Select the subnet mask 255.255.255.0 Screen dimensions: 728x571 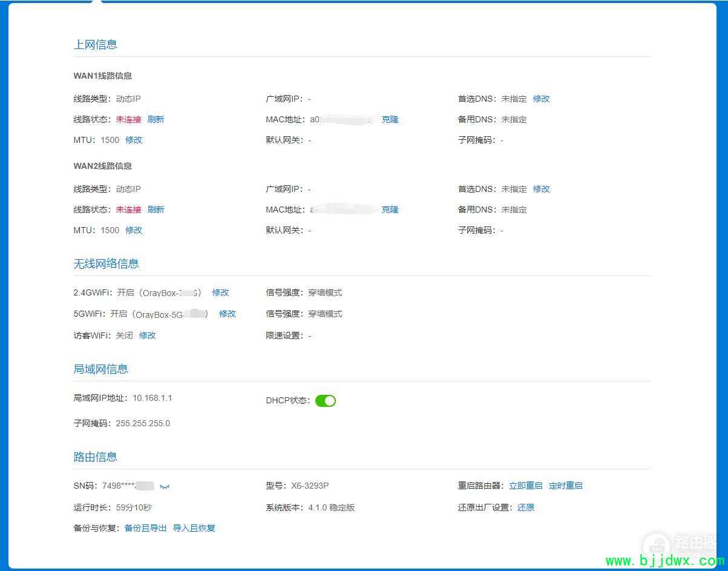[x=143, y=423]
